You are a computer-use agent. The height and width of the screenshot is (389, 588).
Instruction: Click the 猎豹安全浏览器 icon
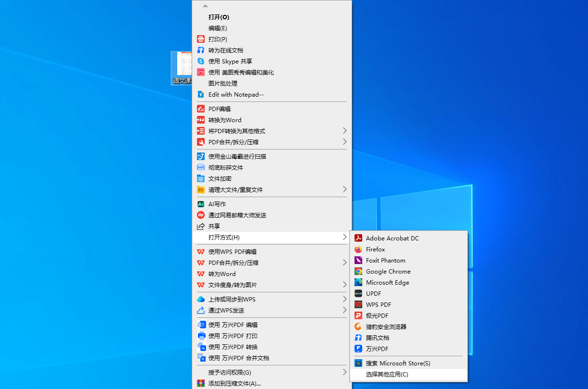(358, 327)
